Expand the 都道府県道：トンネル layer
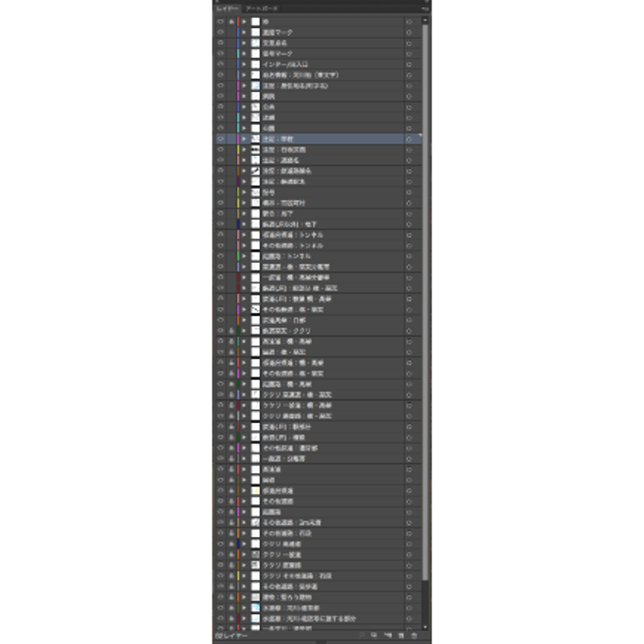The height and width of the screenshot is (644, 644). click(x=244, y=235)
